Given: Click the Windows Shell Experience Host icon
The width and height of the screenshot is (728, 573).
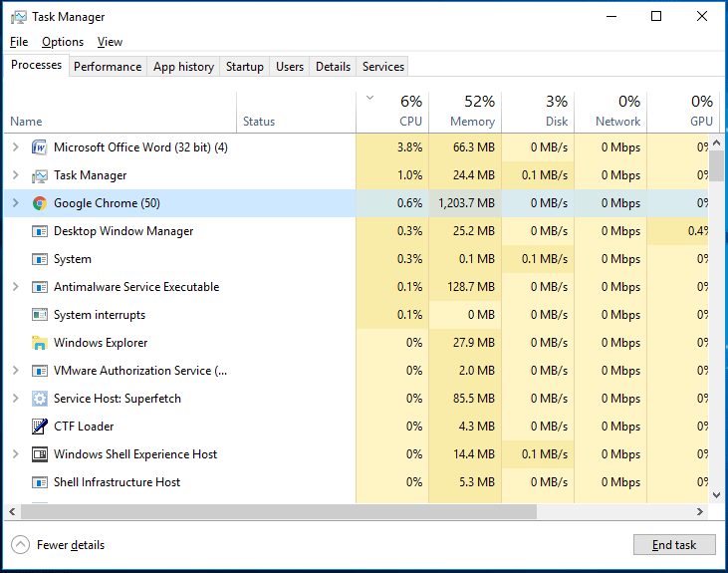Looking at the screenshot, I should (x=40, y=454).
